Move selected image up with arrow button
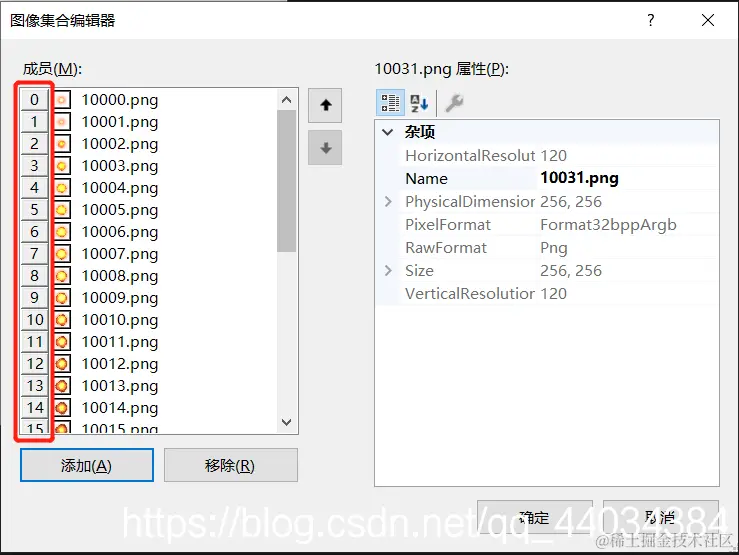This screenshot has width=739, height=555. pos(325,106)
